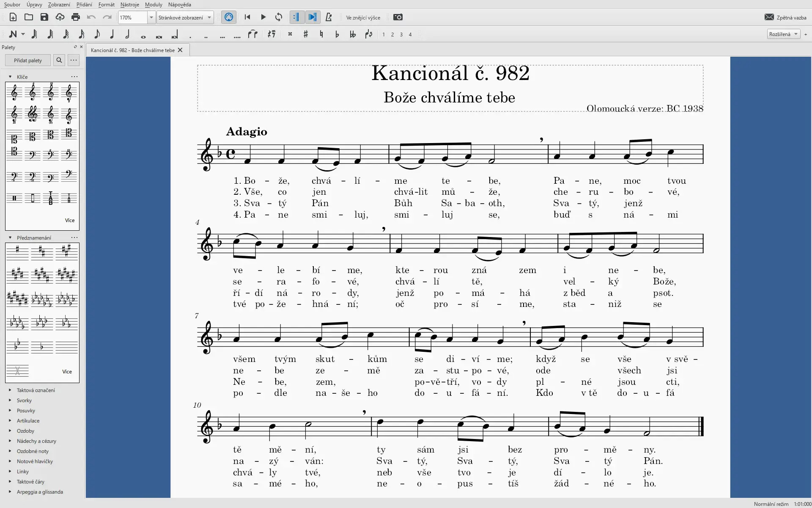Viewport: 812px width, 508px height.
Task: Rewind playback to start
Action: click(247, 17)
